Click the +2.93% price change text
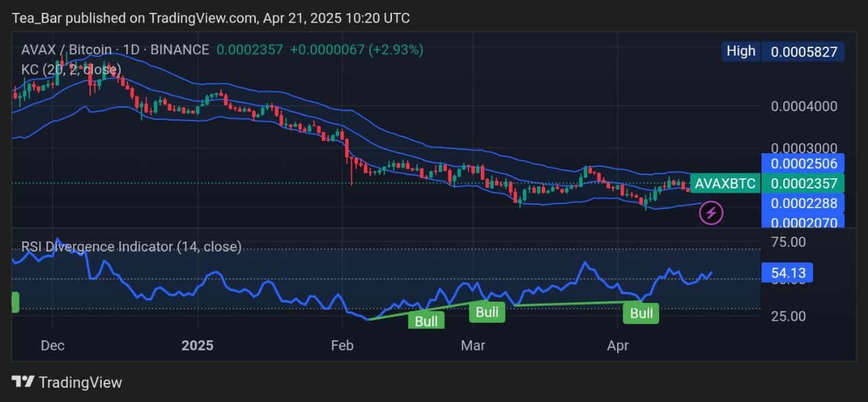 (397, 49)
